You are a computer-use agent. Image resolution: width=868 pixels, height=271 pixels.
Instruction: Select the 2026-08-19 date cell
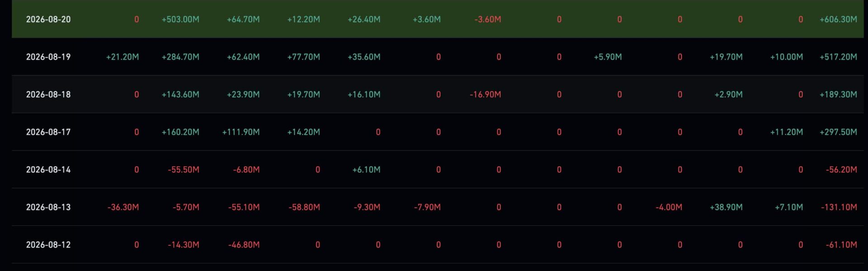(x=48, y=57)
